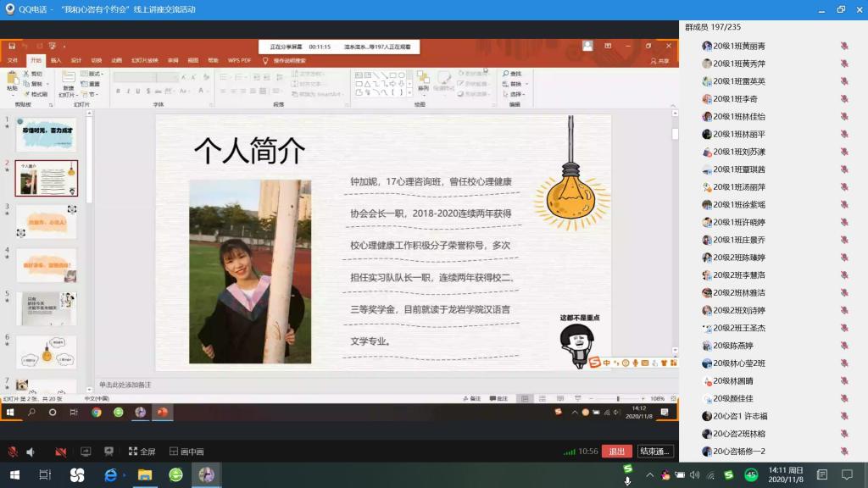The image size is (868, 488).
Task: Enable 画中画 picture-in-picture mode
Action: click(x=186, y=452)
